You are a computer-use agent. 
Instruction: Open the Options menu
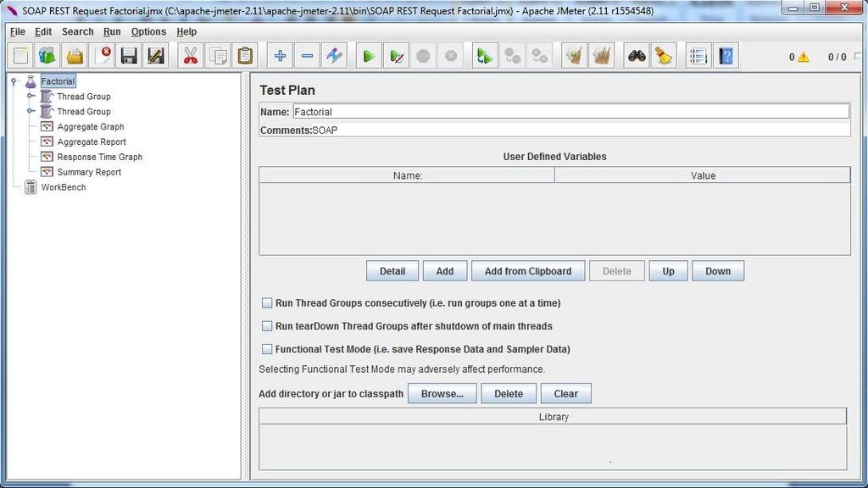click(x=148, y=31)
